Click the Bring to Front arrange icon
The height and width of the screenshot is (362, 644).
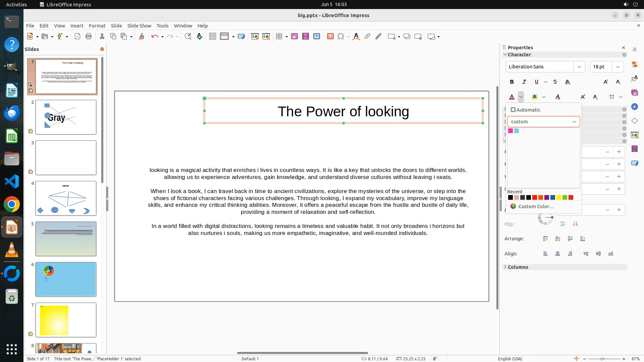545,239
